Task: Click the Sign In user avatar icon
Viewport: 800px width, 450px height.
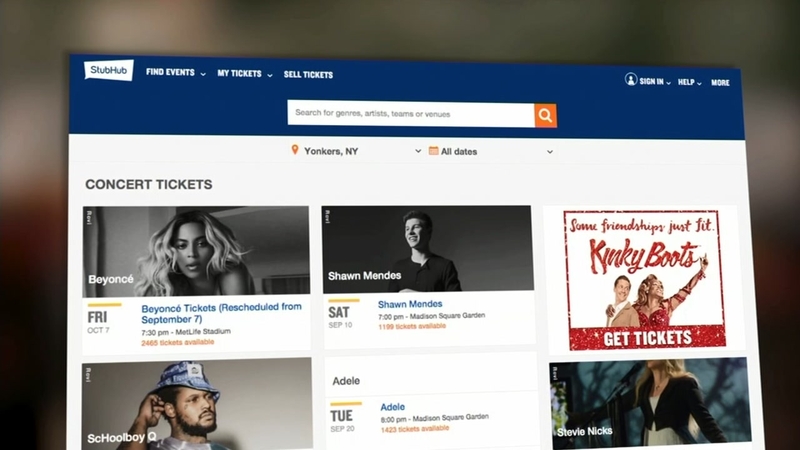Action: [x=631, y=80]
